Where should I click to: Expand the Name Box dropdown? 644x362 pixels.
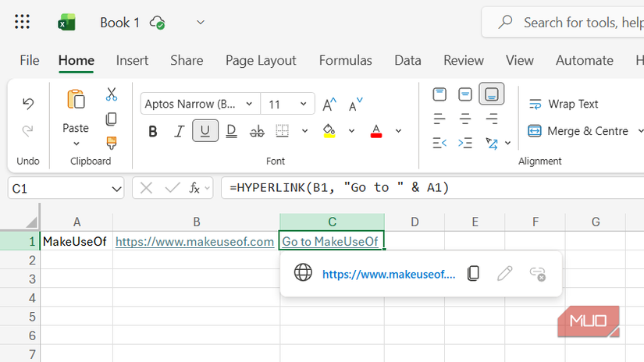click(116, 189)
